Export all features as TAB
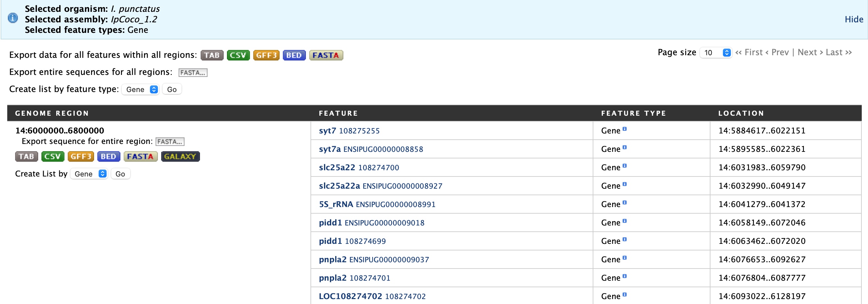Screen dimensions: 868x304 pos(212,55)
